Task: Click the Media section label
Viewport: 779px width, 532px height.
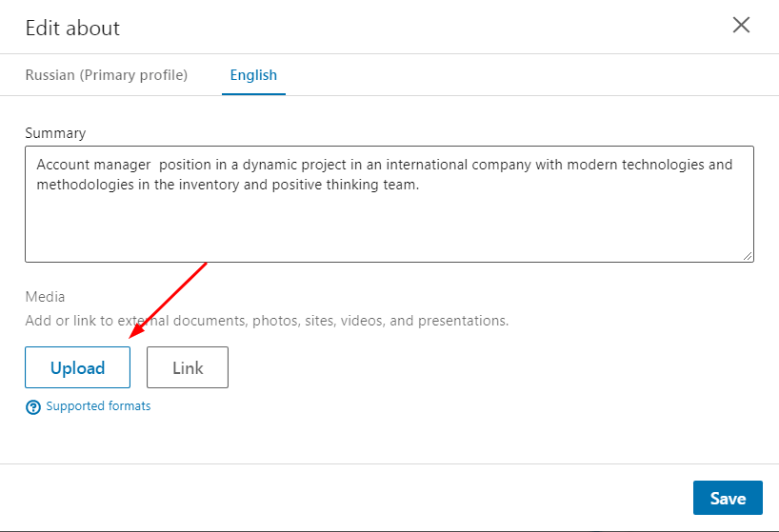Action: [x=45, y=297]
